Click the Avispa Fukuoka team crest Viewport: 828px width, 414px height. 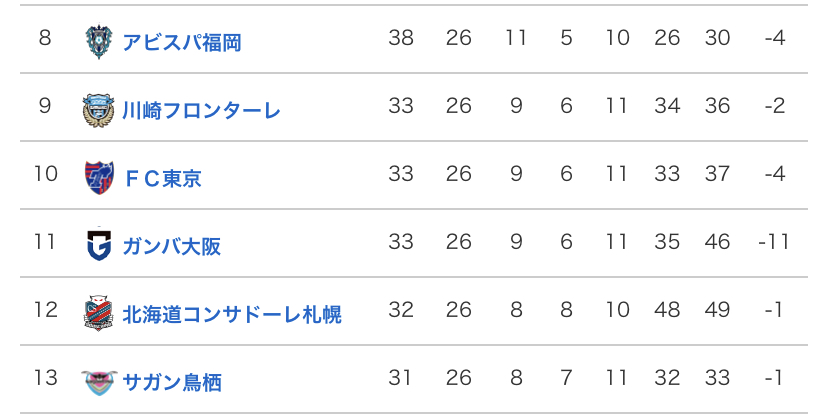pos(99,42)
